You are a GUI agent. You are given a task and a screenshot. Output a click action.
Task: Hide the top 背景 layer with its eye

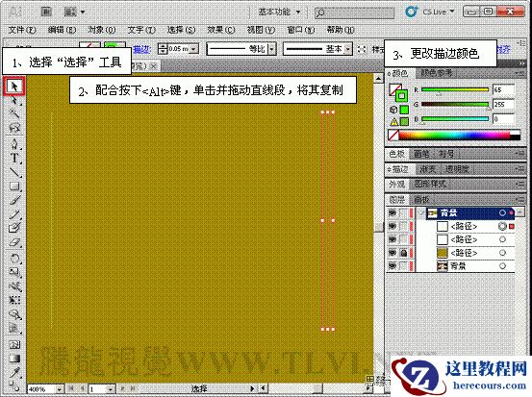pos(393,212)
